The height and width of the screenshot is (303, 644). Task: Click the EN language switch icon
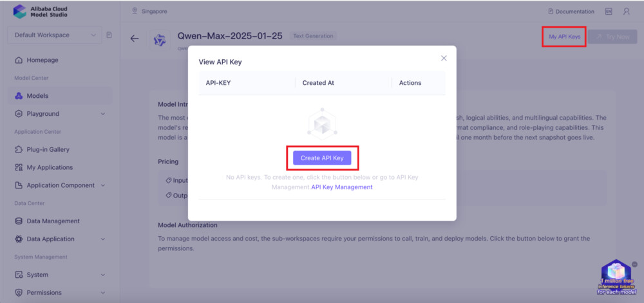(x=609, y=12)
